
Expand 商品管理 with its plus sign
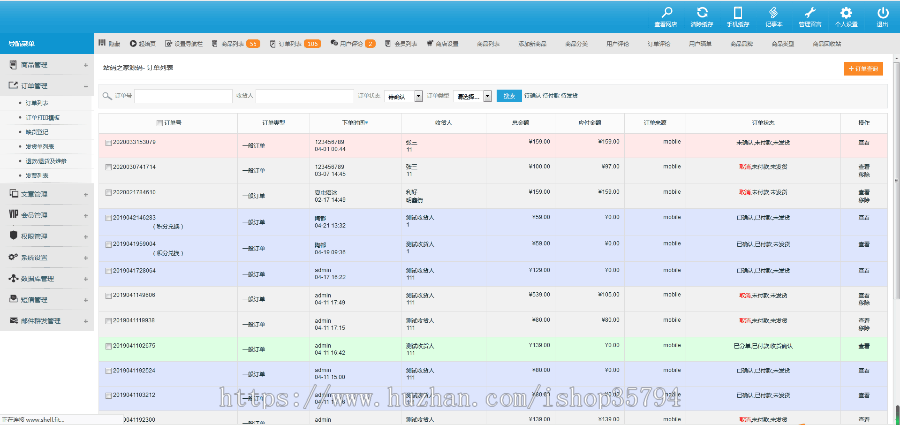click(x=86, y=65)
